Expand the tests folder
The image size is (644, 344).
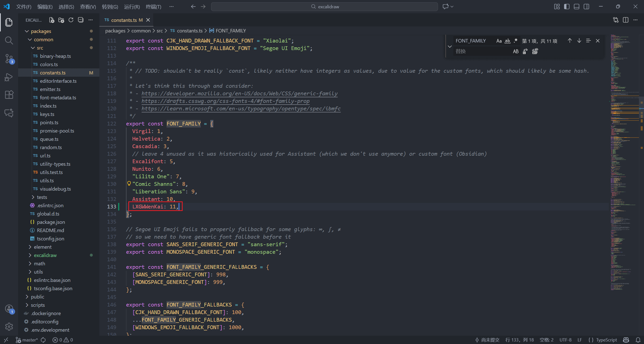(42, 197)
